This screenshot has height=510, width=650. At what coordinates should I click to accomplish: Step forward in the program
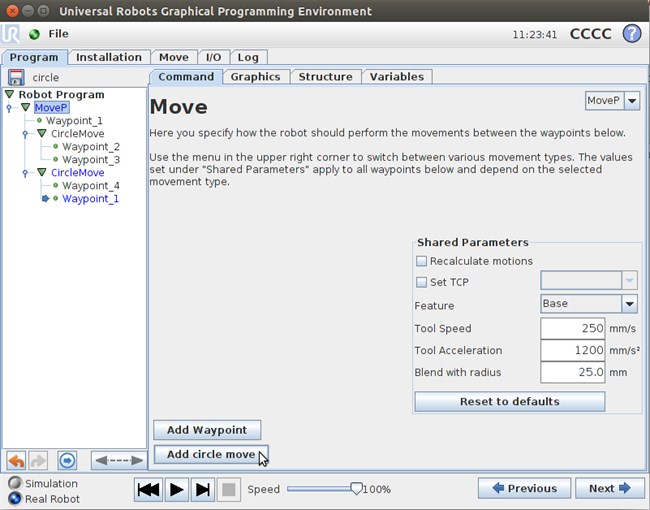pyautogui.click(x=203, y=490)
